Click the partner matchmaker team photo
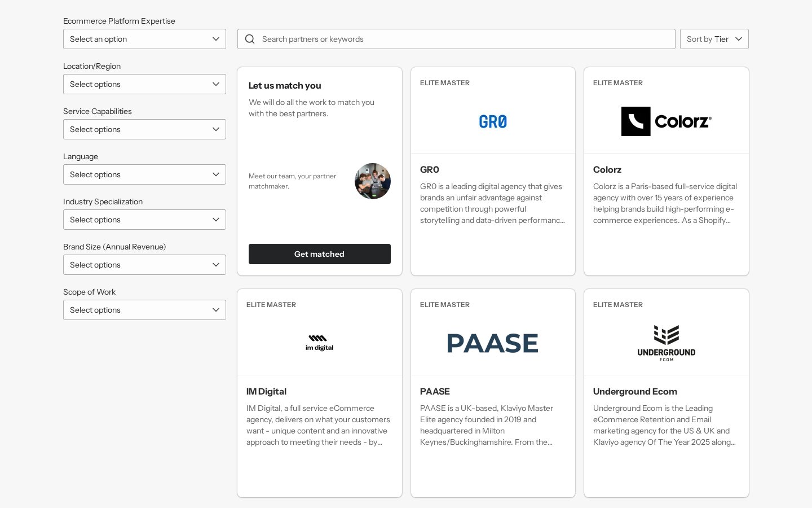Viewport: 812px width, 508px height. [373, 181]
